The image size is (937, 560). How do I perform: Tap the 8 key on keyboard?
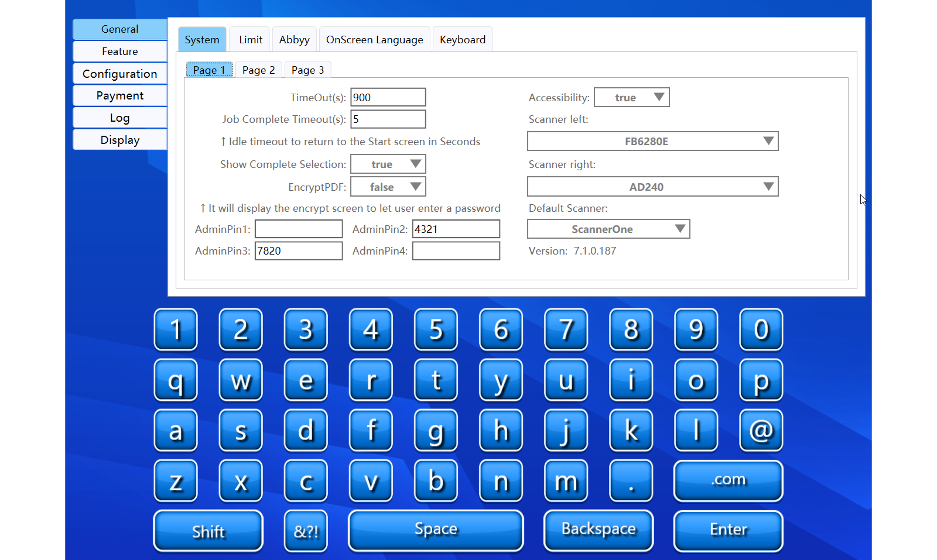[x=631, y=329]
